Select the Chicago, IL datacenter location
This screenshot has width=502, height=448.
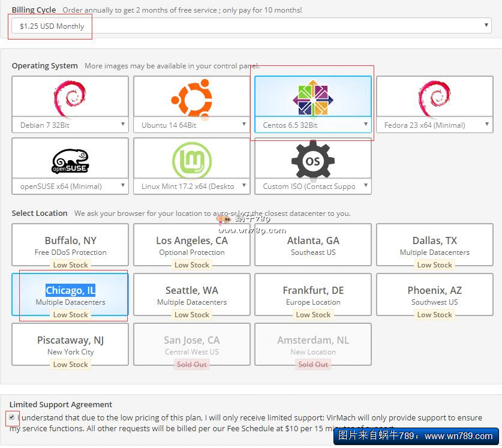(70, 294)
